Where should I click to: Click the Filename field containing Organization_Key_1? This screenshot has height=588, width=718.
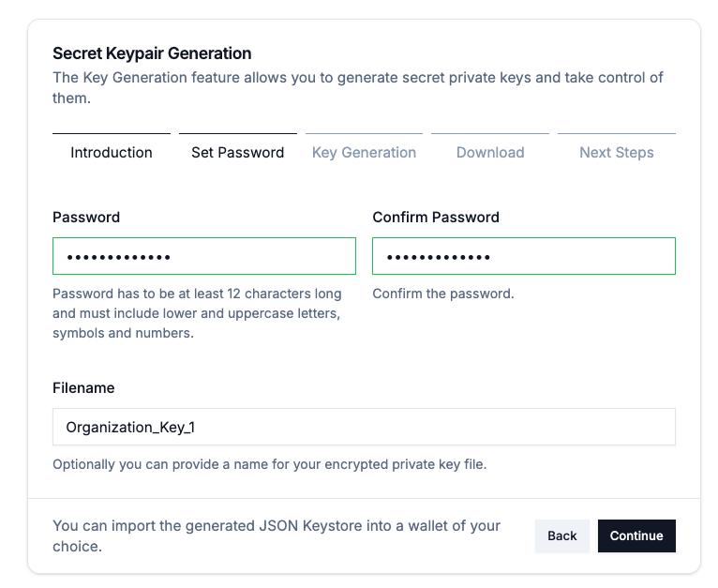click(x=364, y=427)
